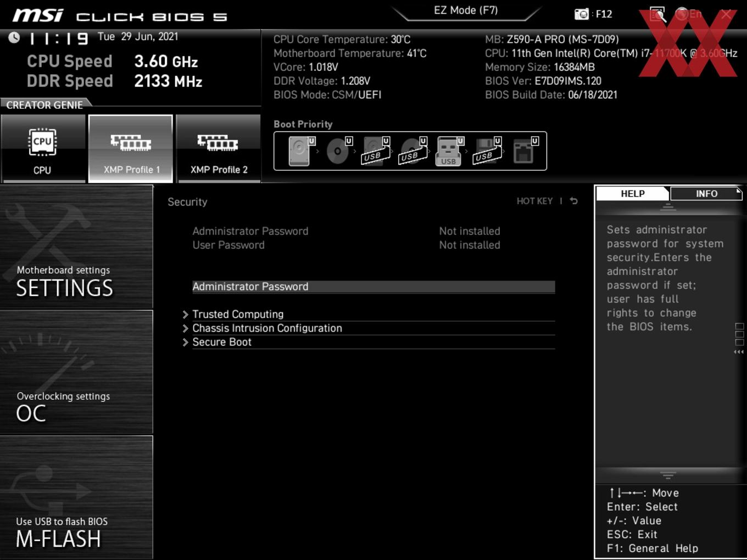Toggle XMP Profile 1
The image size is (747, 560).
(131, 149)
